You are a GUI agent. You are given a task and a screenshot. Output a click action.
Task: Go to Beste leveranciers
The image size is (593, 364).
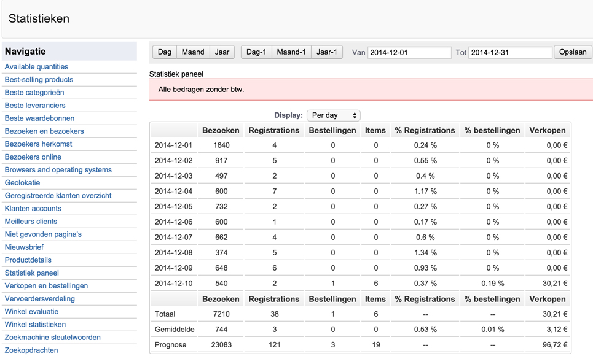click(x=35, y=106)
